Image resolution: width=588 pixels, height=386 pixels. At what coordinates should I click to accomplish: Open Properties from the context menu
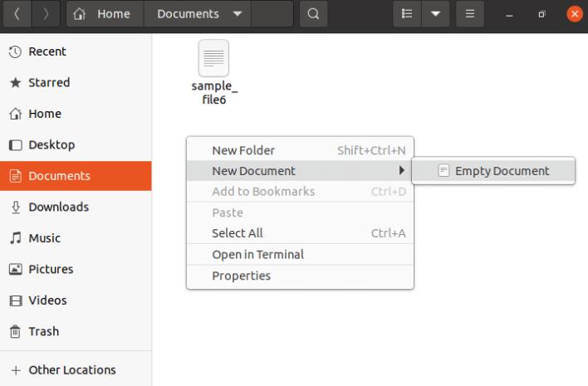[x=300, y=276]
